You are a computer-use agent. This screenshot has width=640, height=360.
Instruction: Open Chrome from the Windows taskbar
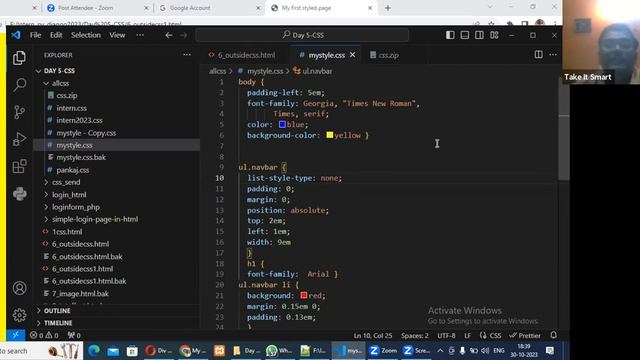click(193, 351)
